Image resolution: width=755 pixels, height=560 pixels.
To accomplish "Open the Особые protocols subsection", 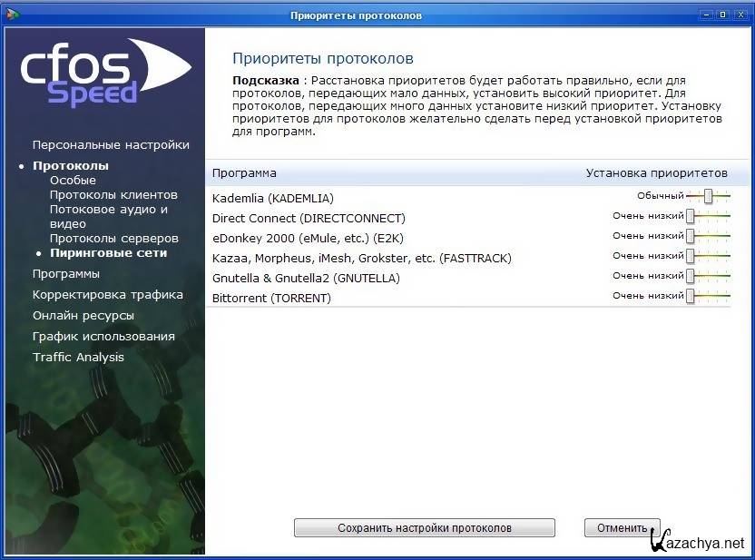I will [x=73, y=181].
